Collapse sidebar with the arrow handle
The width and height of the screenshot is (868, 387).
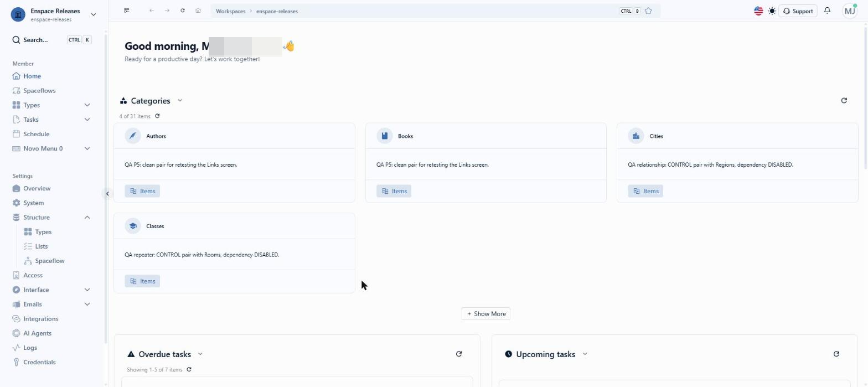tap(107, 194)
